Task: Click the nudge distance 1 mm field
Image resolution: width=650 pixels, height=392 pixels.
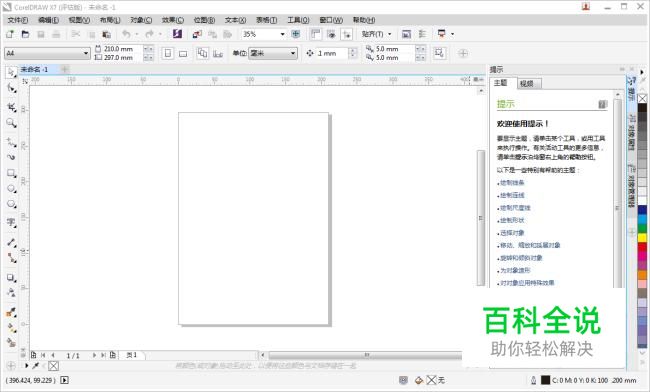Action: (332, 53)
